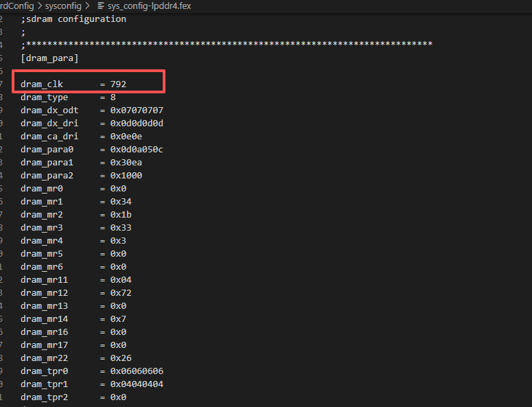Click the file icon before sys_config-lpddr4.fex
Image resolution: width=532 pixels, height=407 pixels.
100,5
